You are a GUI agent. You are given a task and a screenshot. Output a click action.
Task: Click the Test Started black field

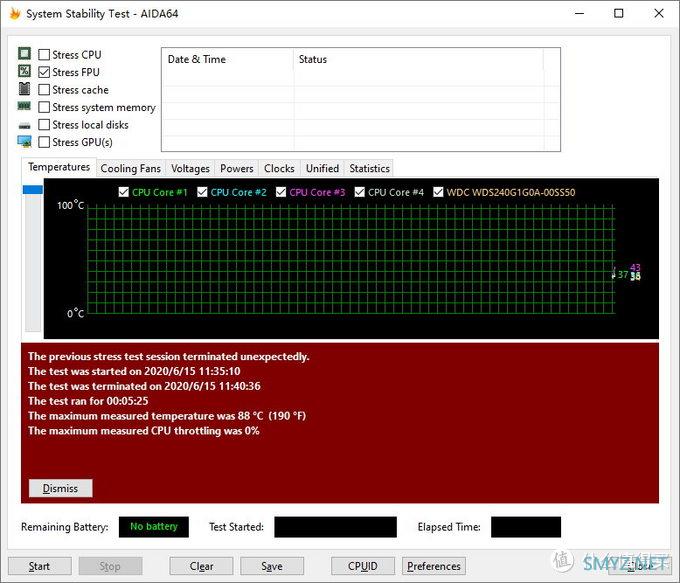[x=335, y=527]
